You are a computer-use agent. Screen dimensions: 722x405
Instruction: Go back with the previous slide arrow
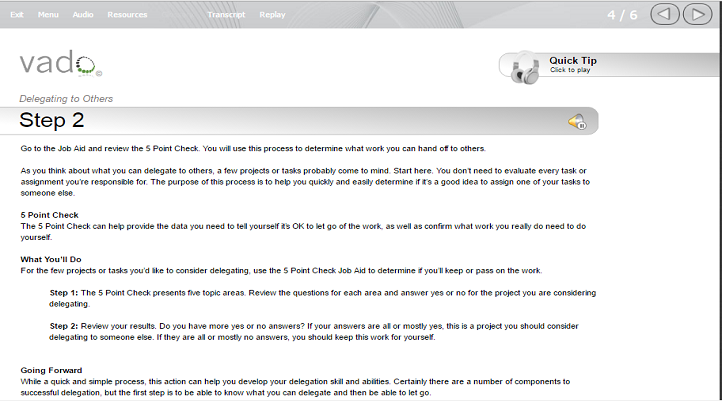[x=664, y=14]
